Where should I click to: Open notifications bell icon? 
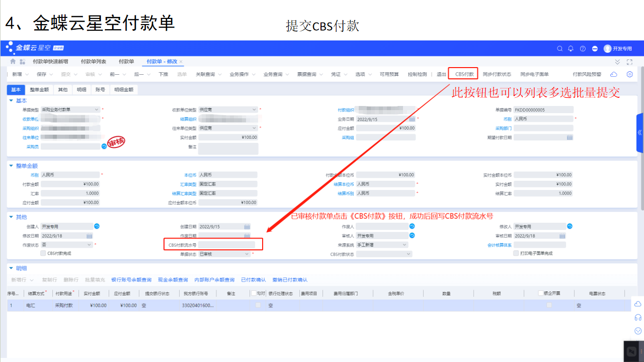tap(571, 49)
